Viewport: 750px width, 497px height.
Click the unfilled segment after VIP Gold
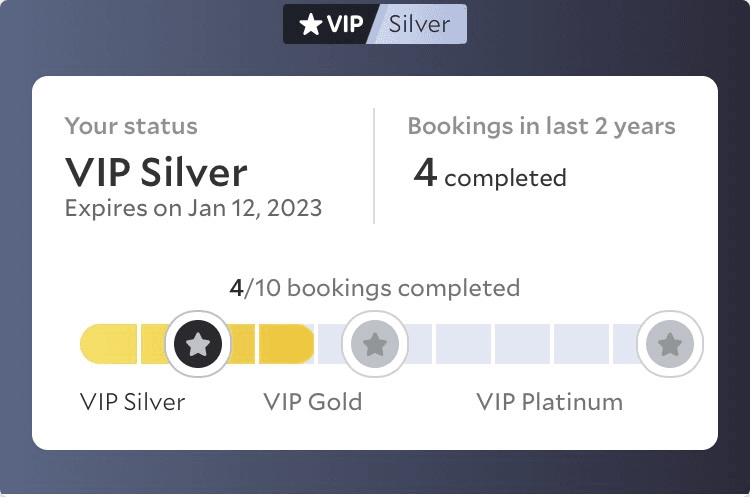[x=419, y=344]
